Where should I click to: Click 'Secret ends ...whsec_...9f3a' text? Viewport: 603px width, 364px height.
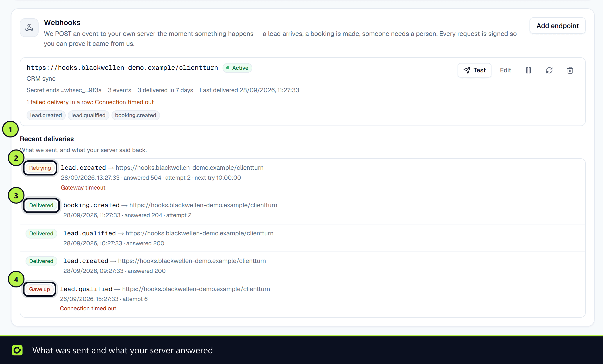click(x=64, y=90)
